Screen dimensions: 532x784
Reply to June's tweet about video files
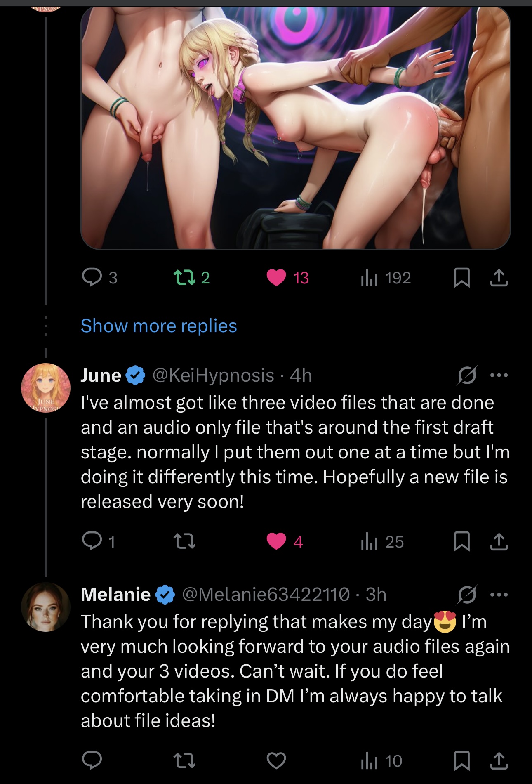tap(92, 541)
